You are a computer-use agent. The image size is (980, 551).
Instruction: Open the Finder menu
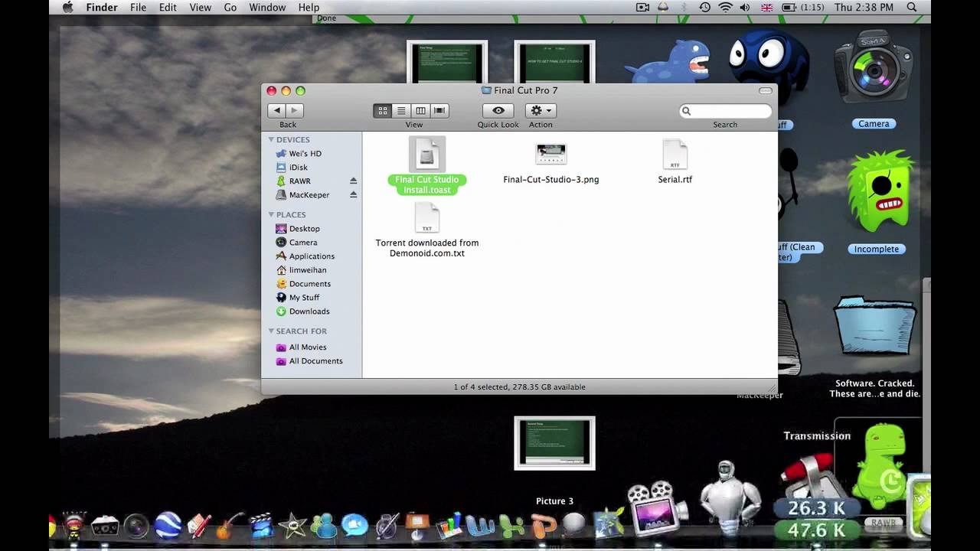pos(102,8)
